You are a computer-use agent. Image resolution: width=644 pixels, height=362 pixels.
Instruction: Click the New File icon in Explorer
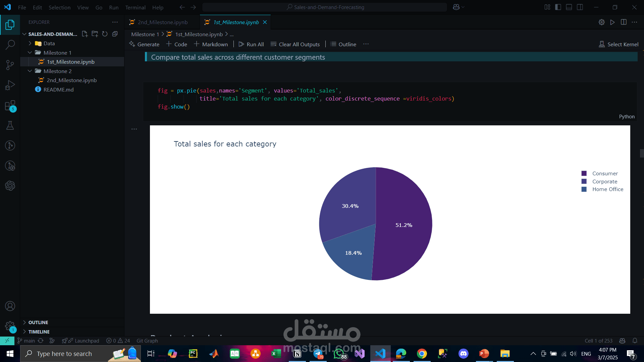click(x=85, y=34)
